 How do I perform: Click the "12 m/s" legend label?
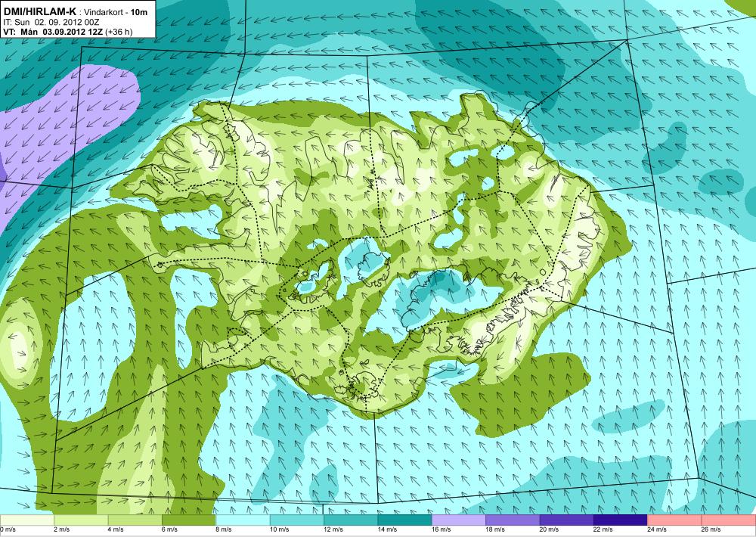pos(333,529)
